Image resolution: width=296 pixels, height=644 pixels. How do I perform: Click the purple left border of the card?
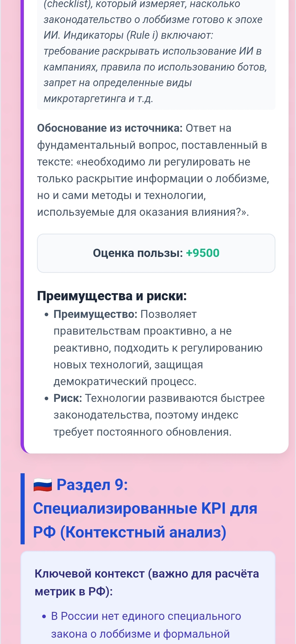click(22, 220)
